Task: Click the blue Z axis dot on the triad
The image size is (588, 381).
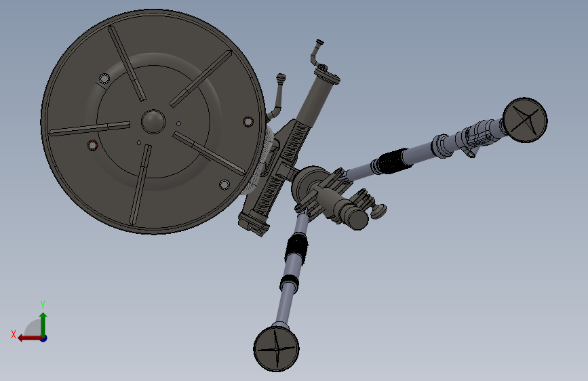Action: pos(44,338)
